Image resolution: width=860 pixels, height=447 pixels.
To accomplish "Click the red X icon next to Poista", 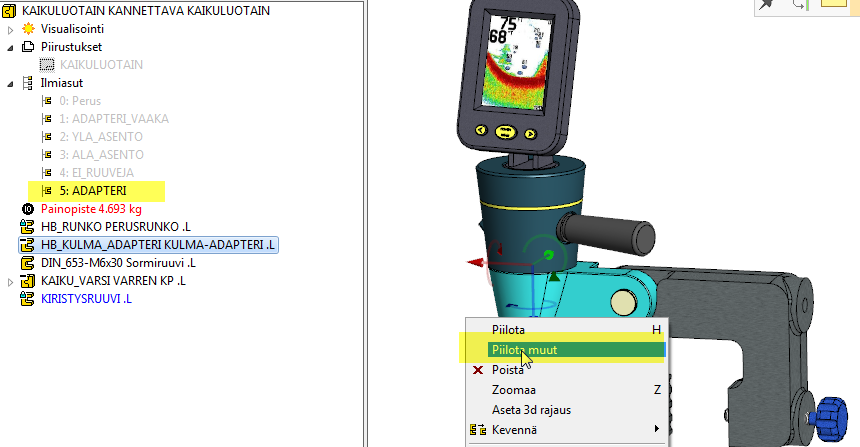I will (478, 370).
